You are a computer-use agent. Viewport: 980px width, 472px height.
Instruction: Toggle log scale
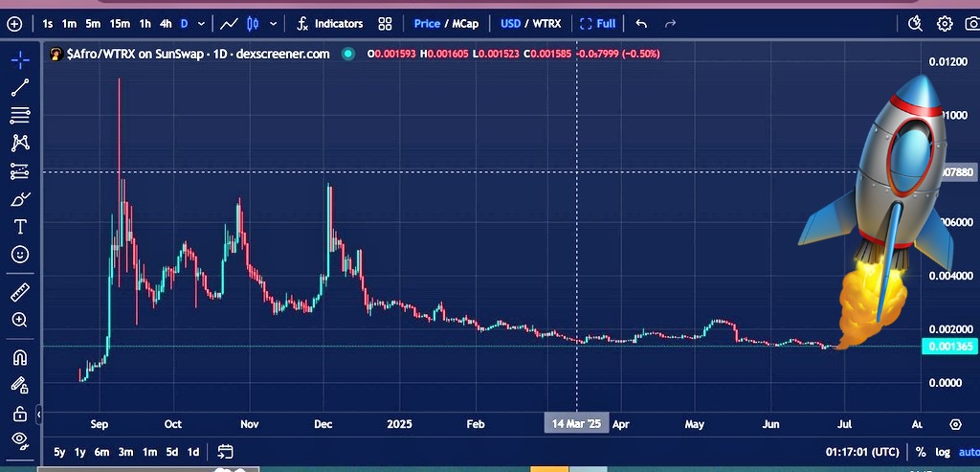click(943, 452)
